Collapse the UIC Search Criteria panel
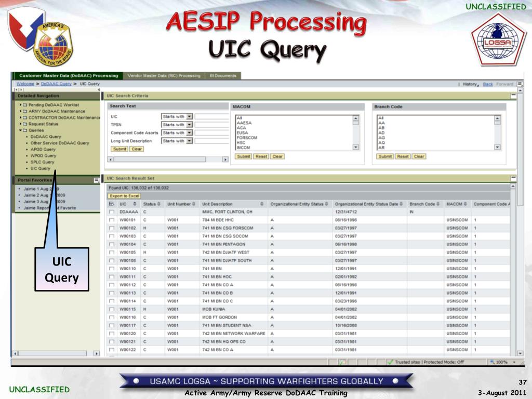 pyautogui.click(x=513, y=96)
